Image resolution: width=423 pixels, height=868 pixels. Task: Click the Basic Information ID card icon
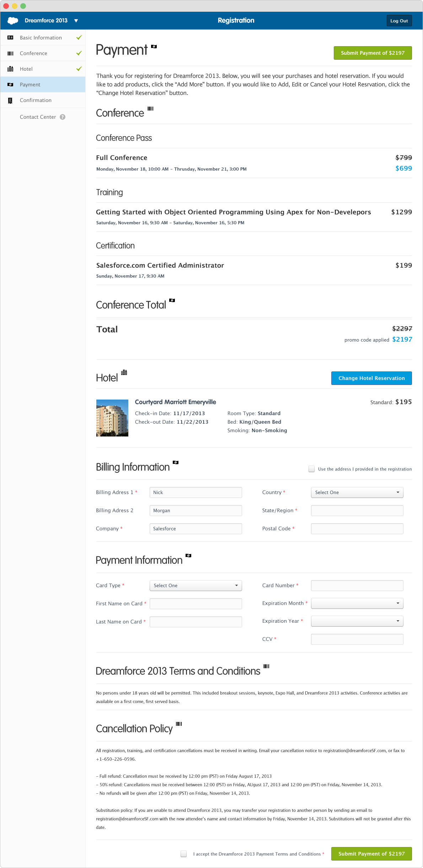pos(10,37)
